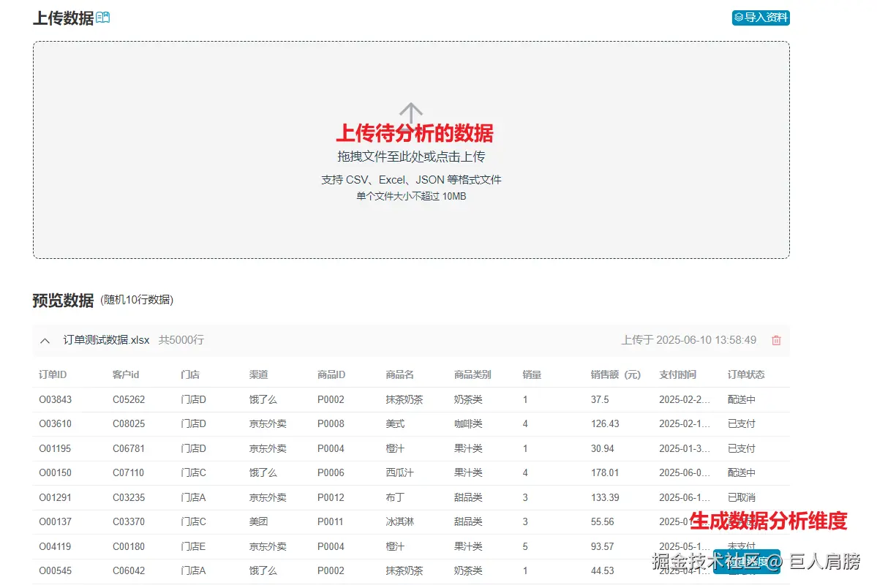The height and width of the screenshot is (588, 877).
Task: Click the sales amount 30.94
Action: click(x=603, y=449)
